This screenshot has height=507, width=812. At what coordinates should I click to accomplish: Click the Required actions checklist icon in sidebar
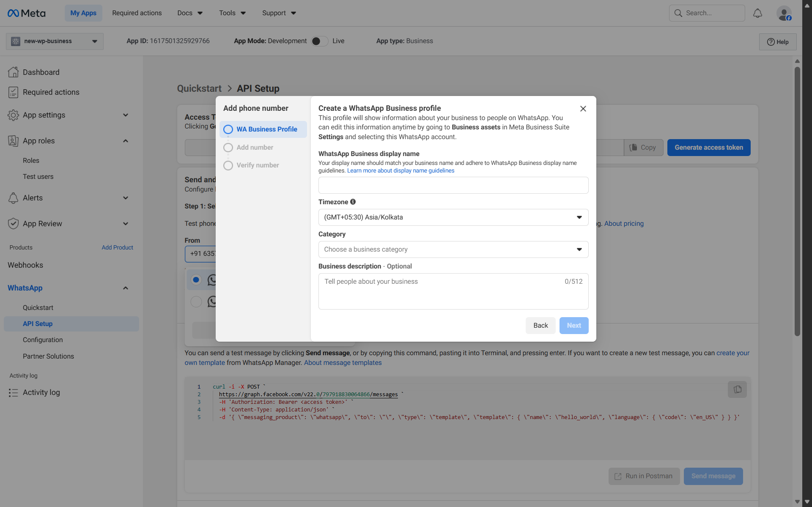pyautogui.click(x=13, y=92)
